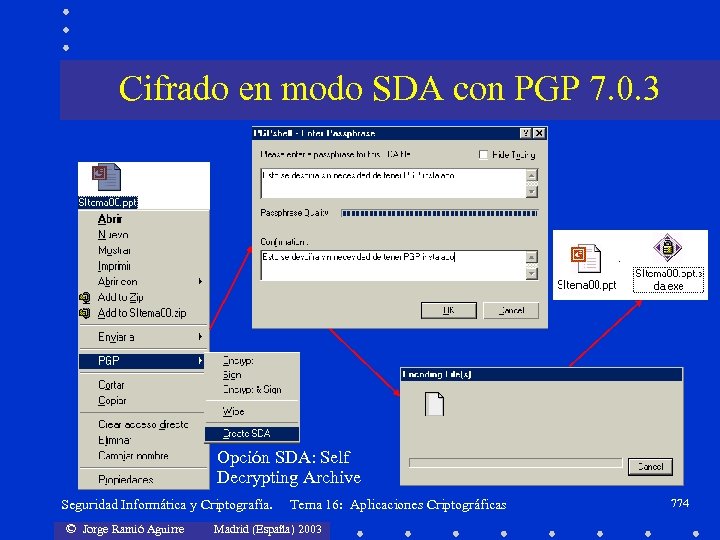Click the SItema00.ppt.sda.exe filename label
The height and width of the screenshot is (540, 720).
(x=669, y=280)
